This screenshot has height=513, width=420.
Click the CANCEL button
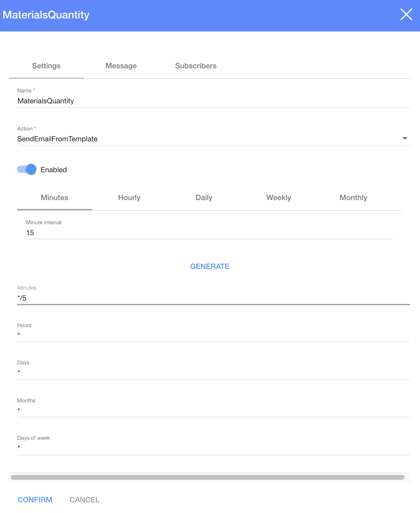point(85,500)
